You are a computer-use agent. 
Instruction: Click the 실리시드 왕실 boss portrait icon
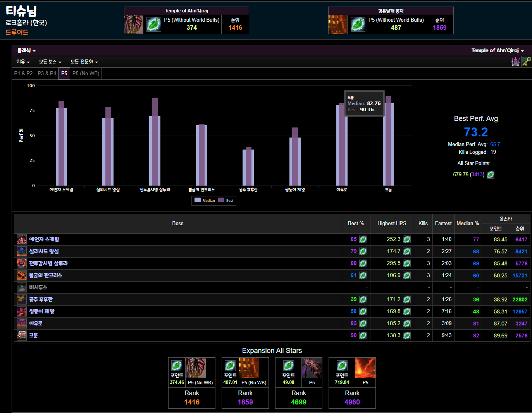[22, 251]
